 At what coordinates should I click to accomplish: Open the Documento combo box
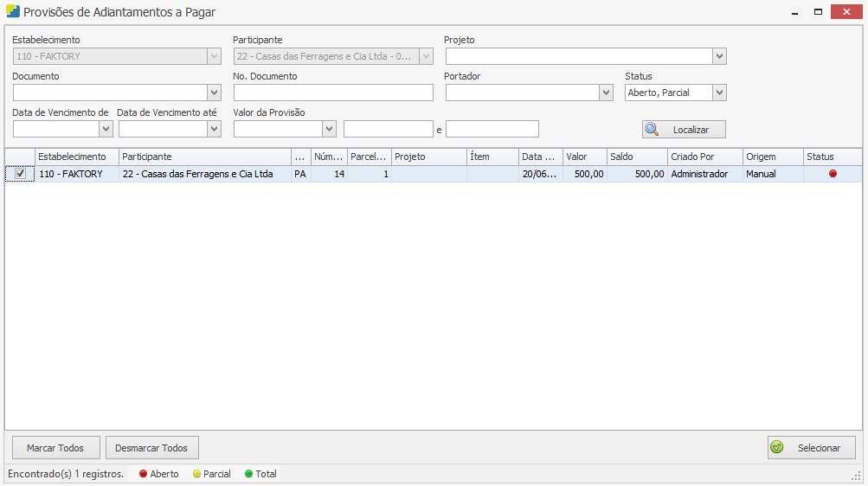(214, 93)
